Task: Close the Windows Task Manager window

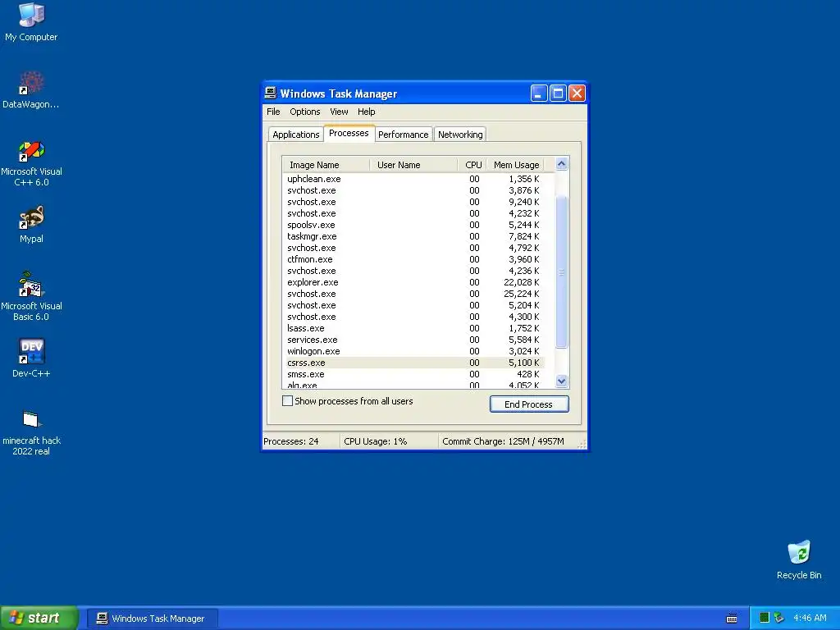Action: [x=577, y=94]
